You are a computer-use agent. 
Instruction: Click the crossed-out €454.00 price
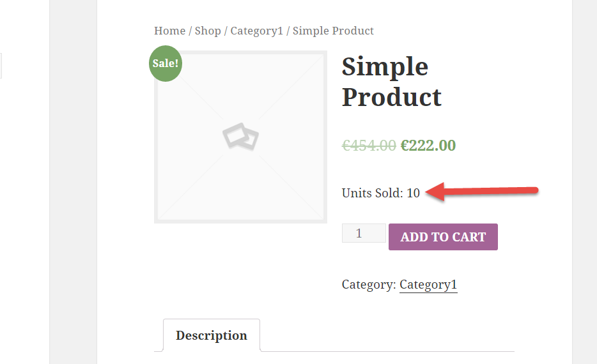[x=369, y=146]
